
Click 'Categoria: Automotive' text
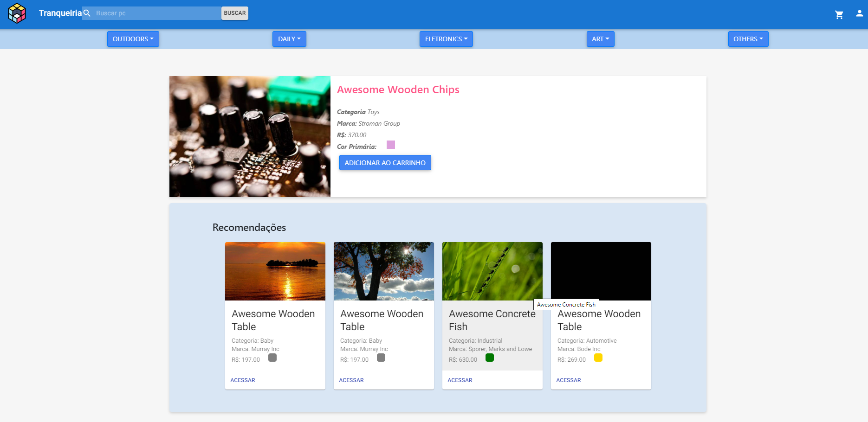pyautogui.click(x=587, y=341)
